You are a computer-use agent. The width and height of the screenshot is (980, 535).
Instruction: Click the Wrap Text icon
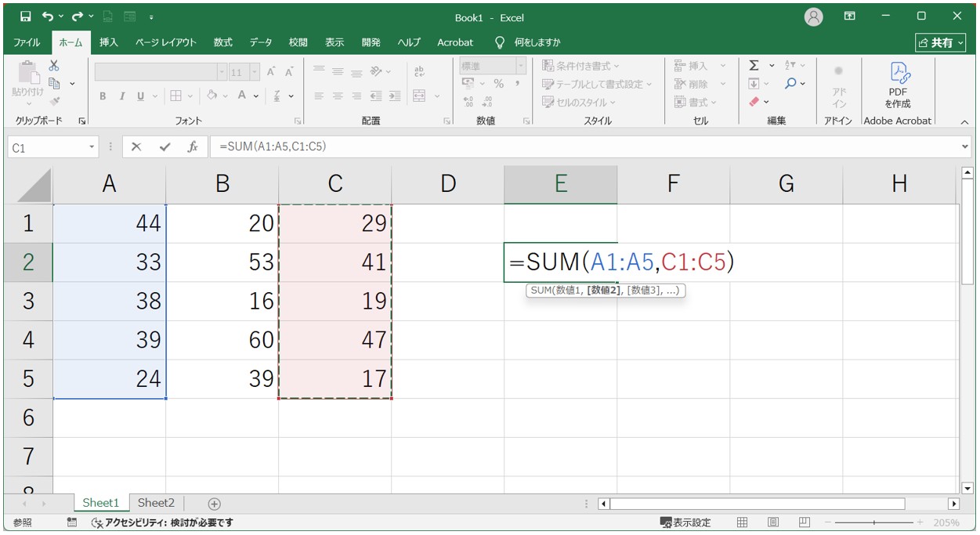coord(419,71)
